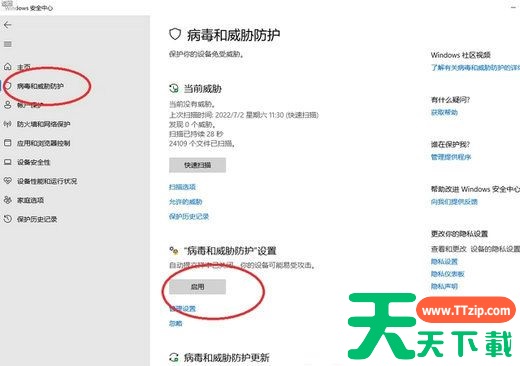Click the 帮助改进 Windows 安全中心 heading

(x=475, y=189)
